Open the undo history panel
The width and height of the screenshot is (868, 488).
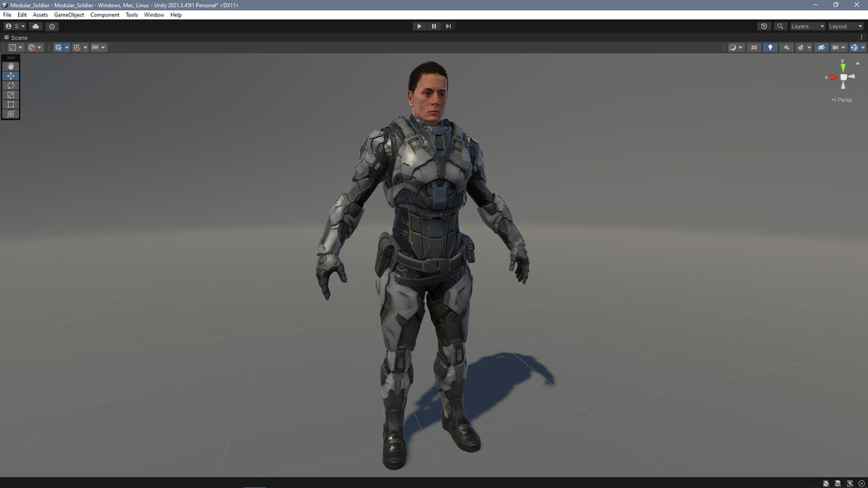[x=763, y=26]
